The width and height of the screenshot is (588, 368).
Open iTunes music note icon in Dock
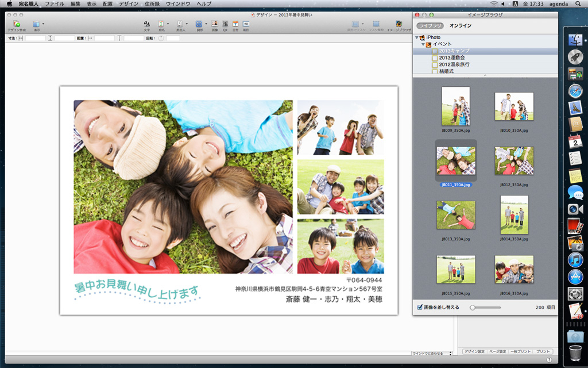(575, 260)
